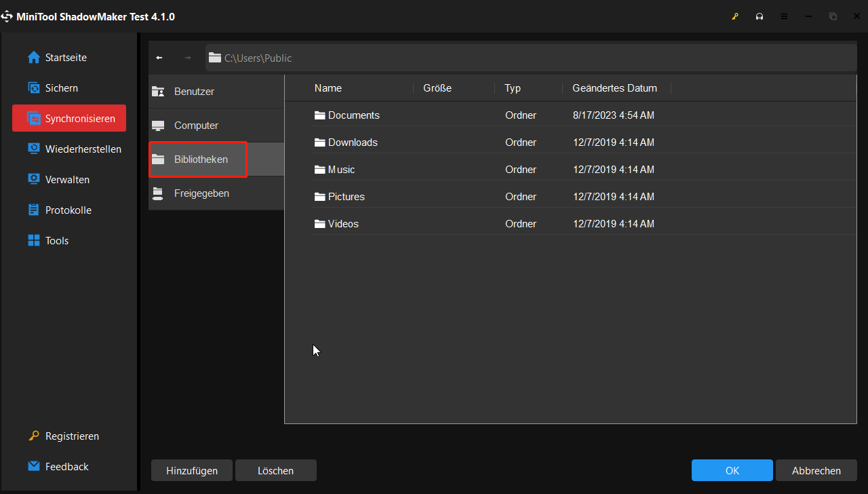Click the Startseite home icon

tap(34, 58)
